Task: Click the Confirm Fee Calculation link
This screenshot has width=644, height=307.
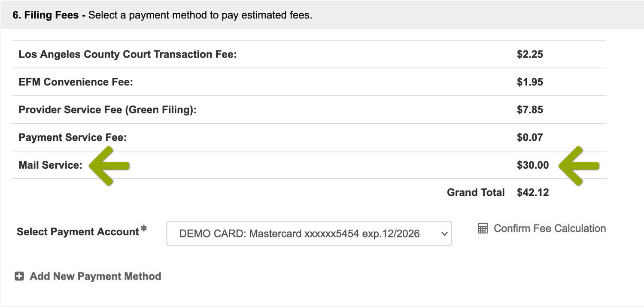Action: [x=550, y=228]
